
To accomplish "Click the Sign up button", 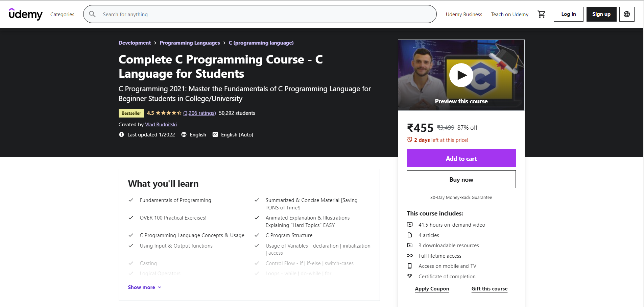I will coord(601,14).
